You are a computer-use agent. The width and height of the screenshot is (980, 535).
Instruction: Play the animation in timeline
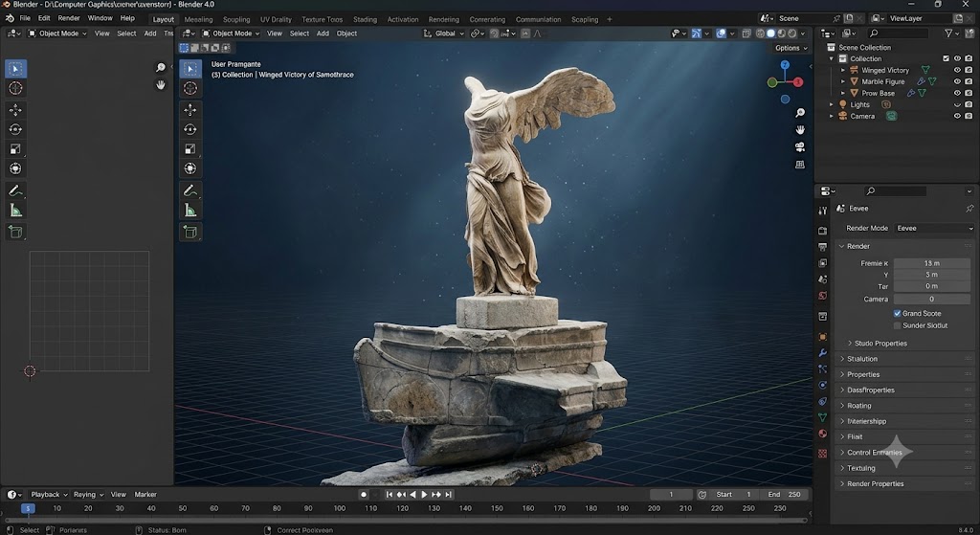(x=424, y=495)
